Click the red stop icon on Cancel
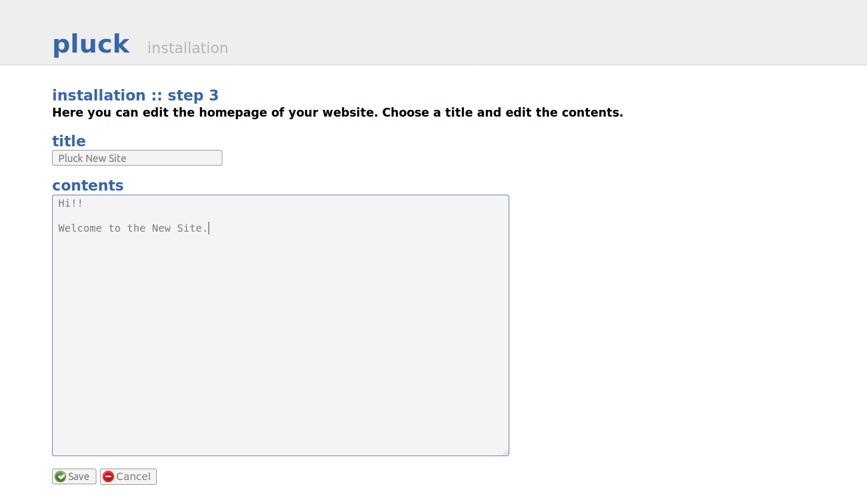This screenshot has width=867, height=504. [108, 476]
